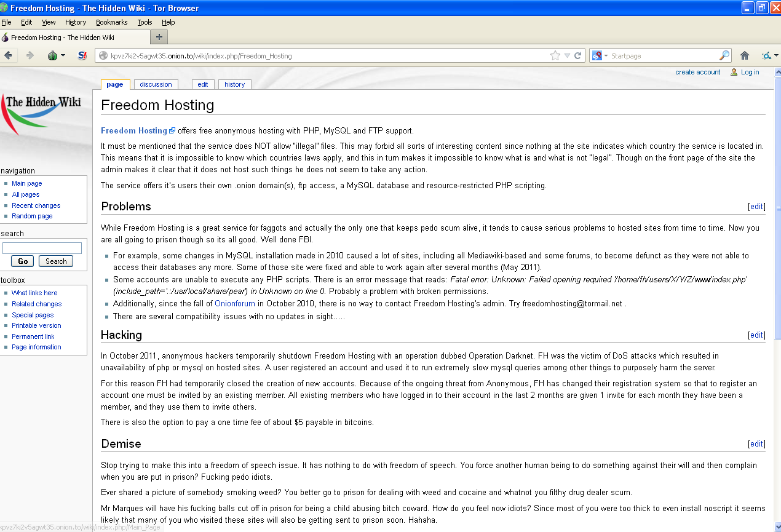Open the wiki 'edit' tab
This screenshot has width=781, height=532.
click(x=203, y=84)
